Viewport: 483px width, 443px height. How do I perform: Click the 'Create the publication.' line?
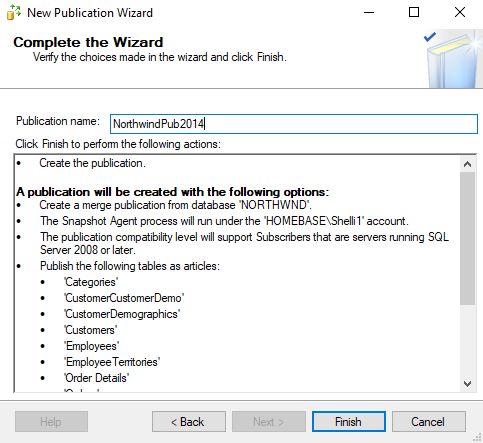[92, 163]
